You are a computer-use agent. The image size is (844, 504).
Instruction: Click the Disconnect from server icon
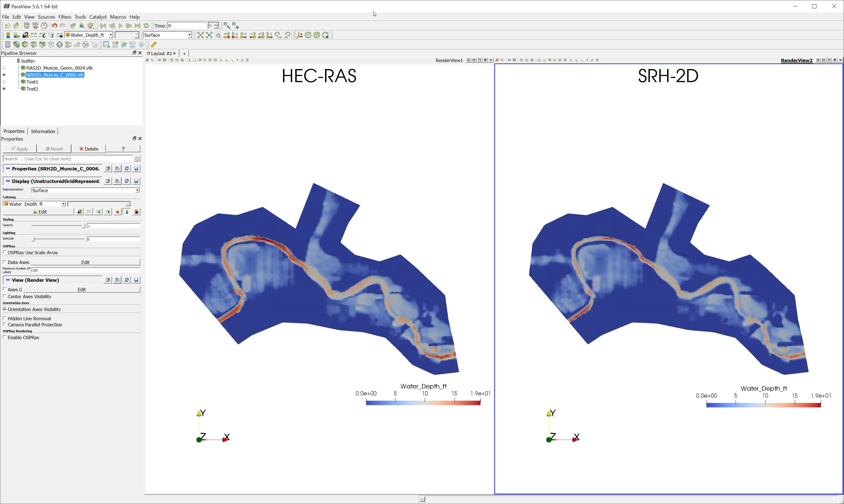[x=35, y=26]
